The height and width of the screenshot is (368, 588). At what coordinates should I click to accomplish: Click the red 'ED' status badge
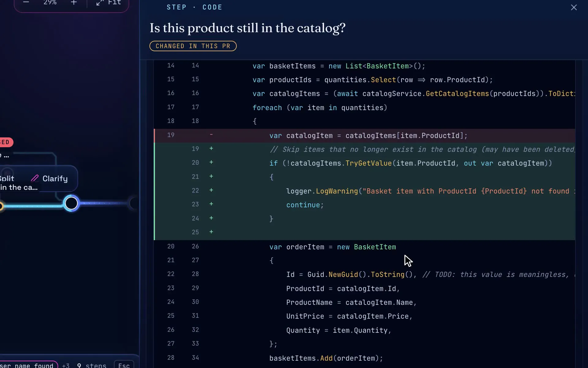click(x=6, y=142)
